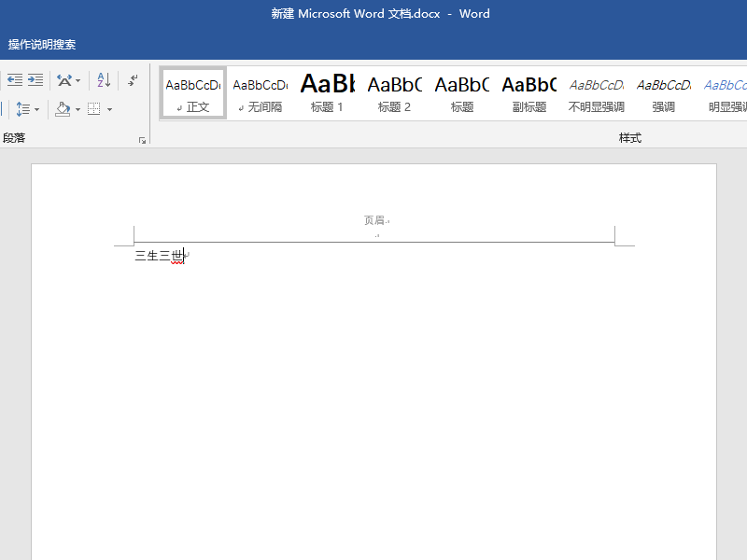Select the Decrease Indent icon
The height and width of the screenshot is (560, 747).
[x=14, y=80]
